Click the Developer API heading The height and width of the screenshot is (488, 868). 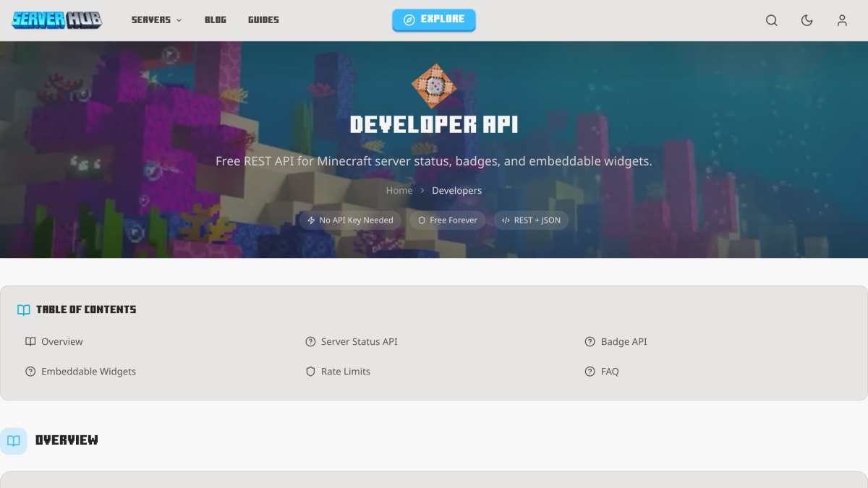tap(434, 124)
